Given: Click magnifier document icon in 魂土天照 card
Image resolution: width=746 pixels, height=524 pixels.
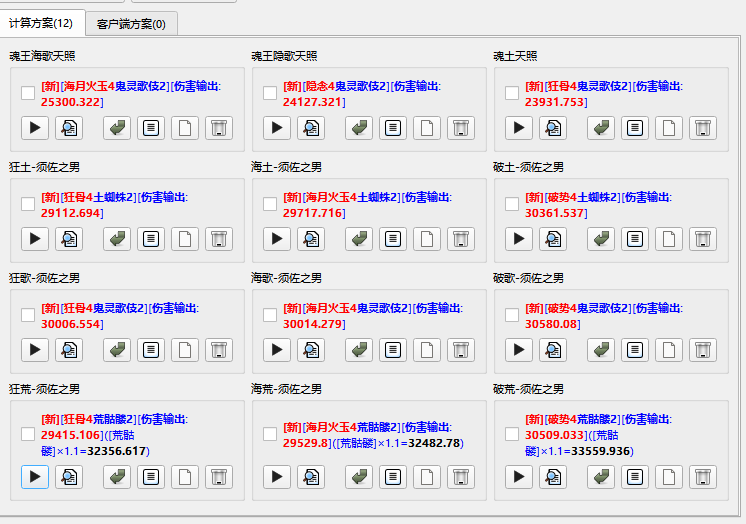Looking at the screenshot, I should pyautogui.click(x=553, y=128).
